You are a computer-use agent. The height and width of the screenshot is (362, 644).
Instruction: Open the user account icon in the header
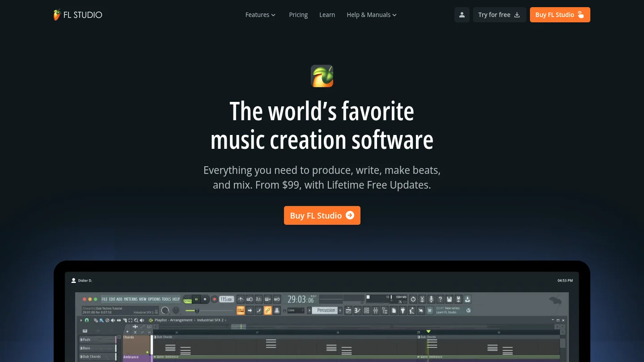[462, 15]
